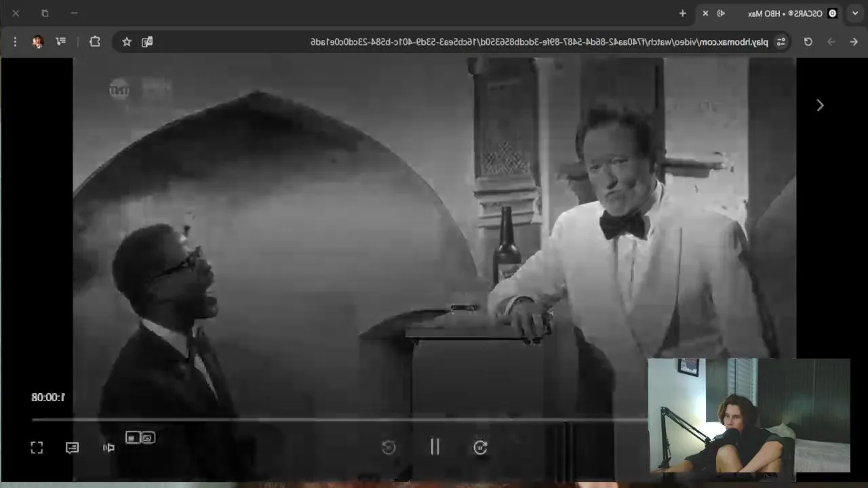Open a new tab with plus button
This screenshot has height=488, width=868.
(683, 13)
